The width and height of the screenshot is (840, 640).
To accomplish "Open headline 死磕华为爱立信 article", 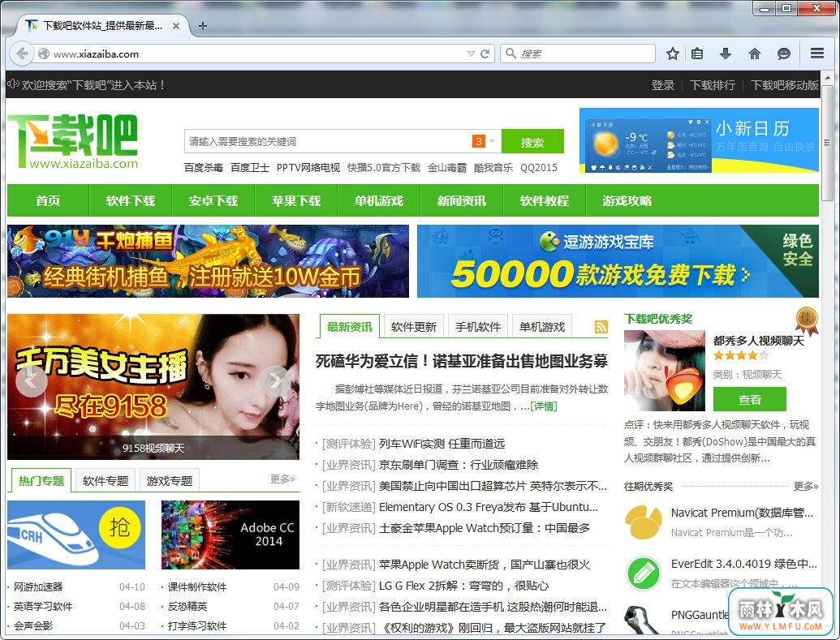I will (x=461, y=361).
